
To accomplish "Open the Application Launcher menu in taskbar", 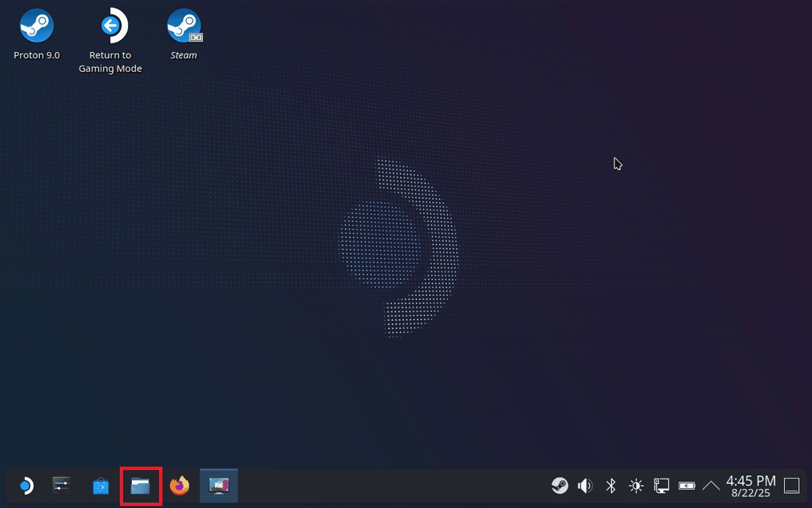I will (25, 486).
